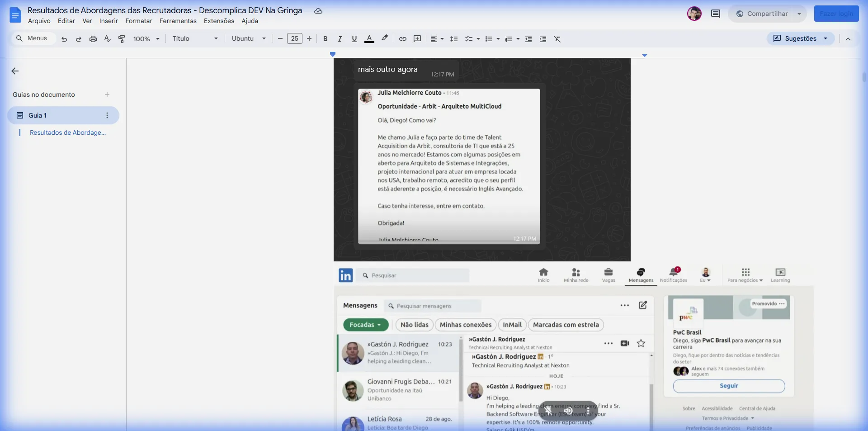Open the bulleted list dropdown
The image size is (868, 431).
(492, 39)
